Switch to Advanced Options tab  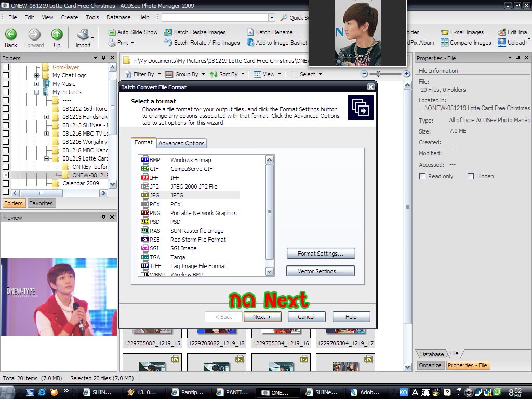(x=181, y=143)
